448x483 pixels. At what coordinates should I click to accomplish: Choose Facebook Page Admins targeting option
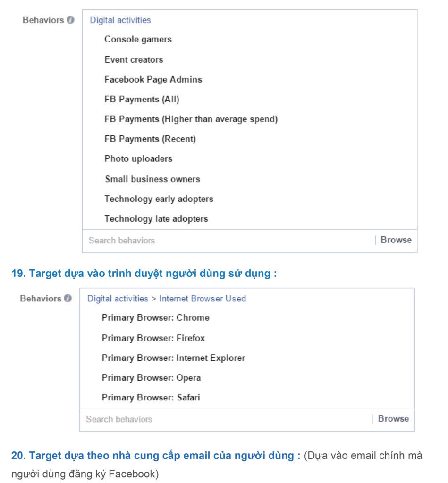[152, 79]
